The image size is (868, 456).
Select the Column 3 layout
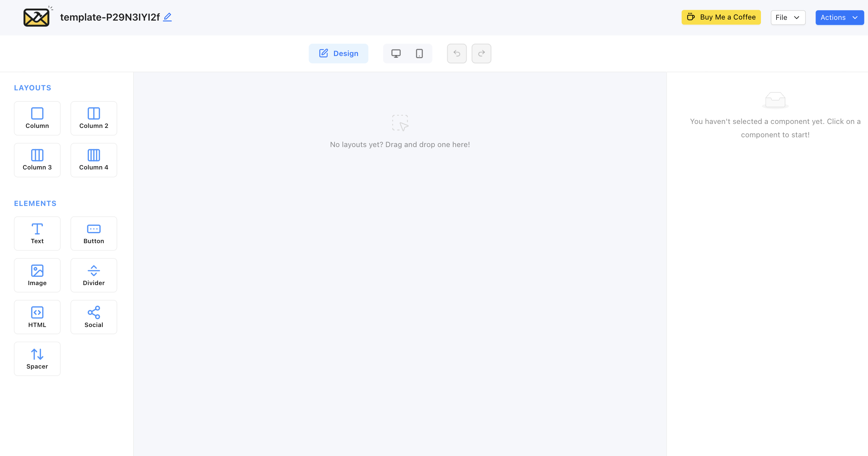[x=37, y=160]
